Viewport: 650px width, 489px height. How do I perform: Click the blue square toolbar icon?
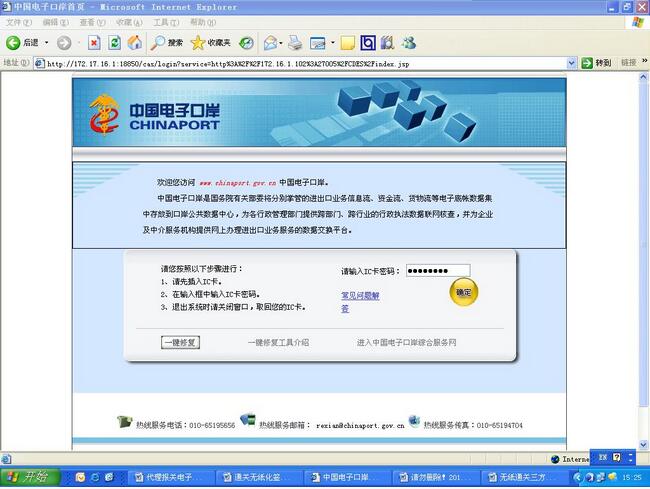(368, 43)
